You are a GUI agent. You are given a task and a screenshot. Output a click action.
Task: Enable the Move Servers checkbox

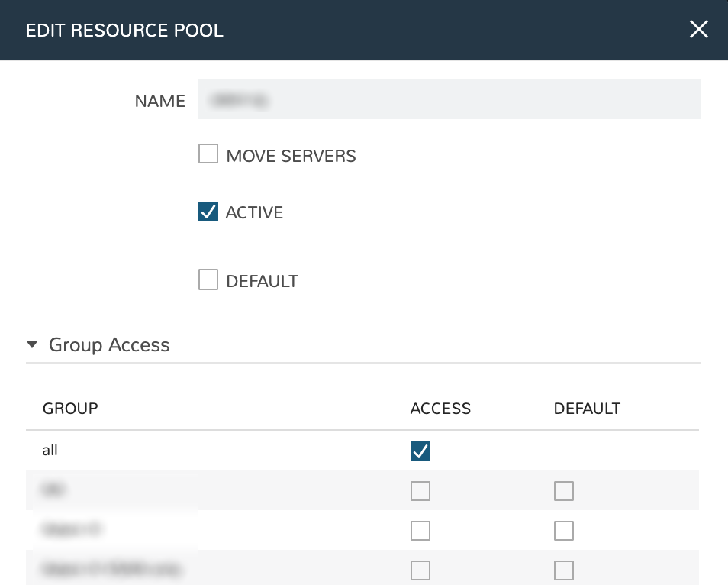pos(208,154)
